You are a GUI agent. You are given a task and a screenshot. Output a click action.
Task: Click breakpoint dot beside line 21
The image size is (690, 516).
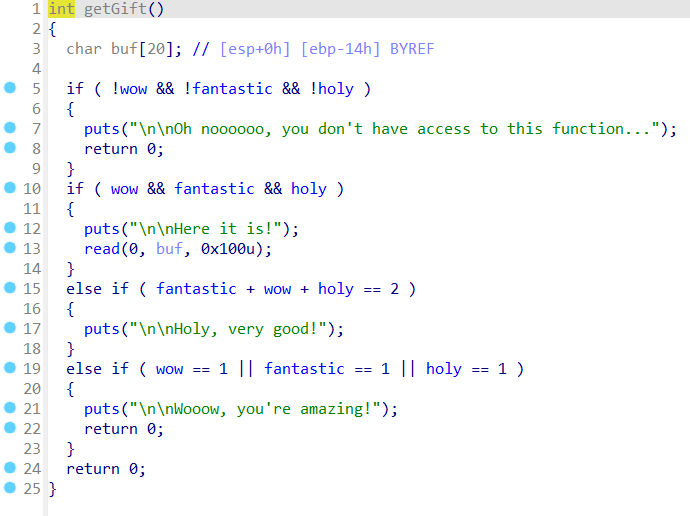(10, 408)
